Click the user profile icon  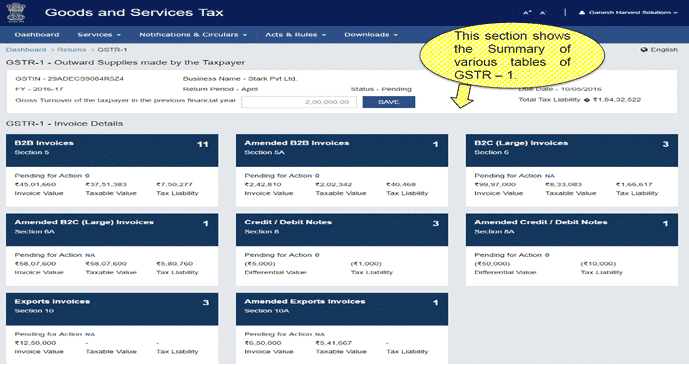[582, 12]
